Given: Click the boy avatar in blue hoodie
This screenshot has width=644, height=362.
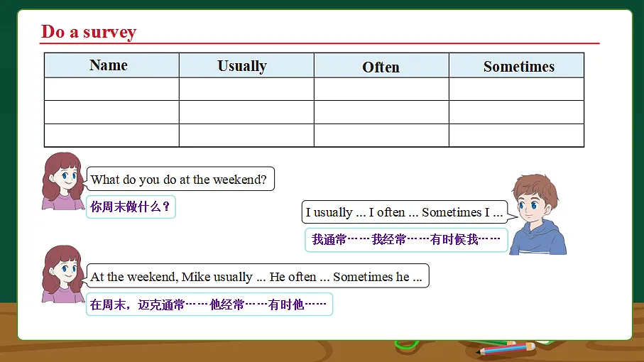Looking at the screenshot, I should 537,214.
